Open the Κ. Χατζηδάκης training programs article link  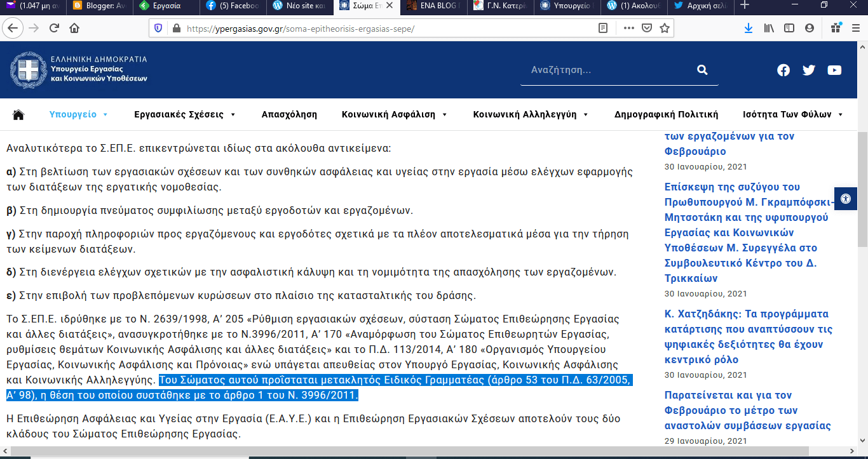(748, 336)
